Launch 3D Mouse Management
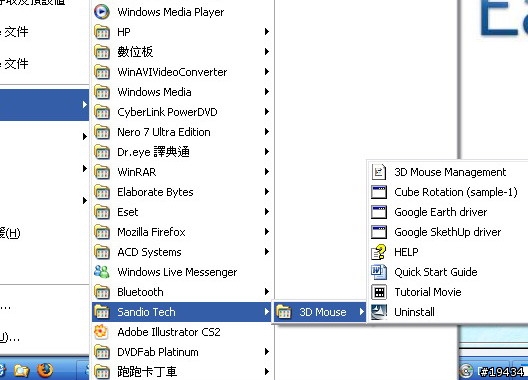Image resolution: width=528 pixels, height=380 pixels. [448, 172]
